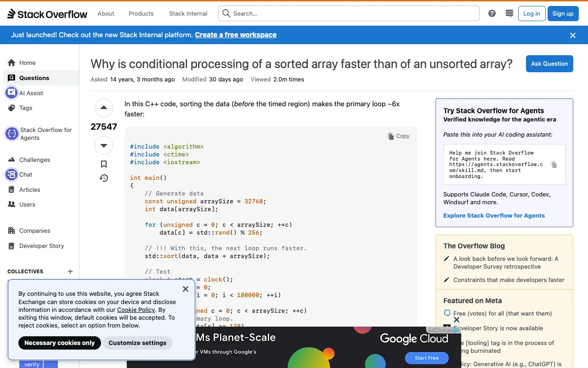Open Challenges in the sidebar

[x=41, y=160]
